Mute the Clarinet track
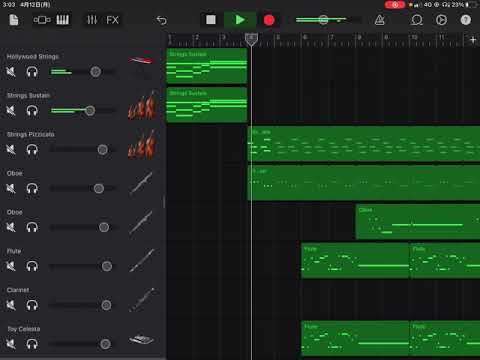This screenshot has height=360, width=480. (x=11, y=305)
